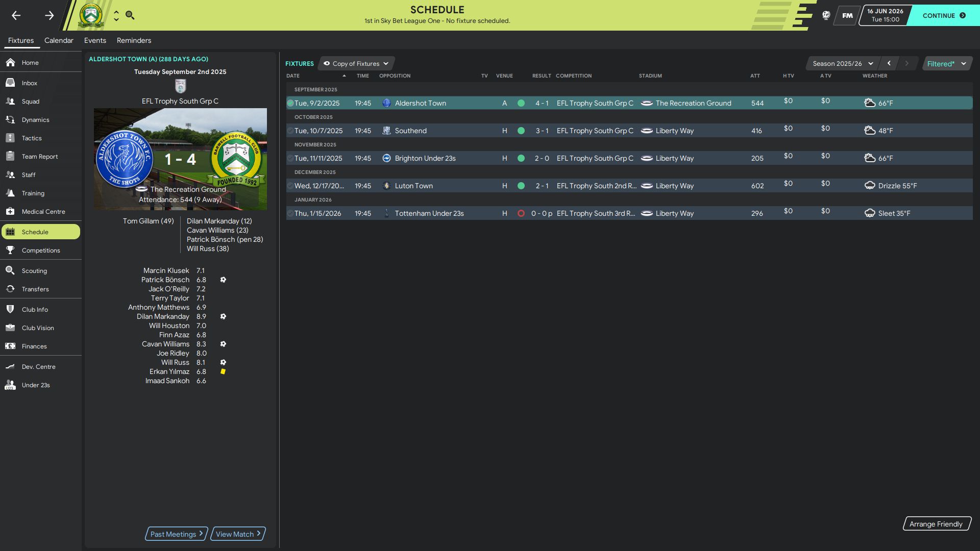Open Under 23s via its sidebar icon
The width and height of the screenshot is (980, 551).
(x=10, y=385)
